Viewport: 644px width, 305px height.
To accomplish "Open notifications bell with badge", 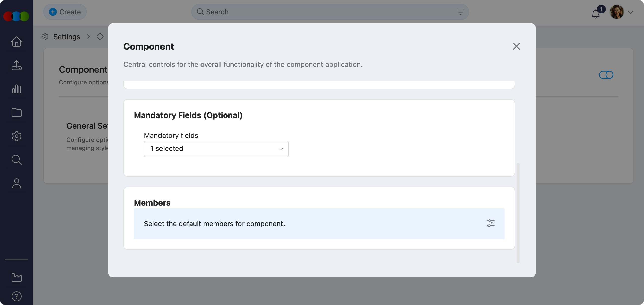I will tap(596, 14).
